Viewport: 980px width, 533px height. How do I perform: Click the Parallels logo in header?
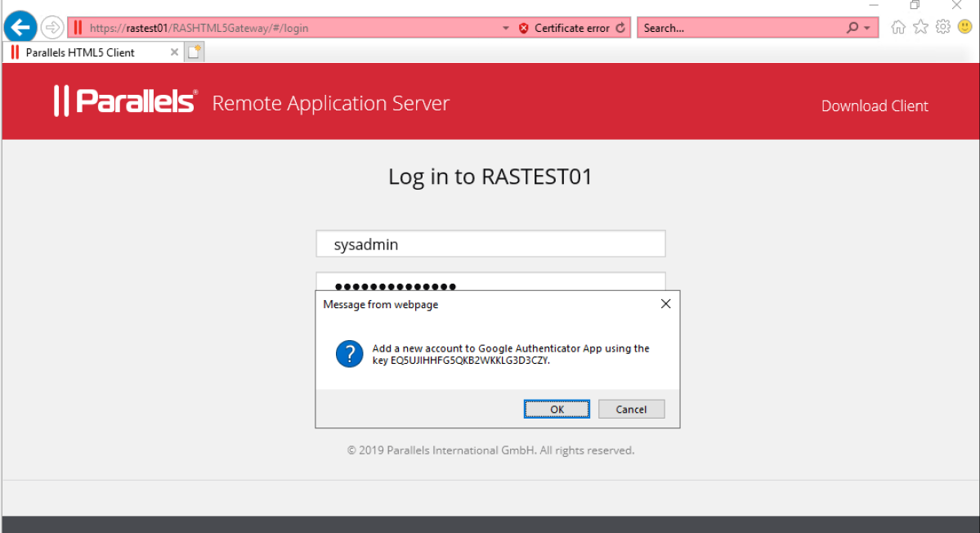(126, 101)
